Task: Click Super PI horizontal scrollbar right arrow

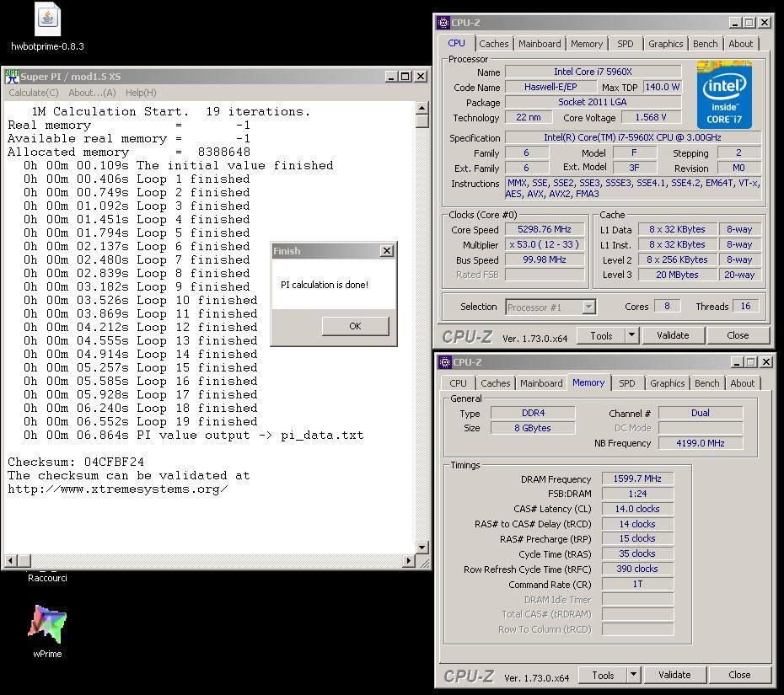Action: (x=409, y=560)
